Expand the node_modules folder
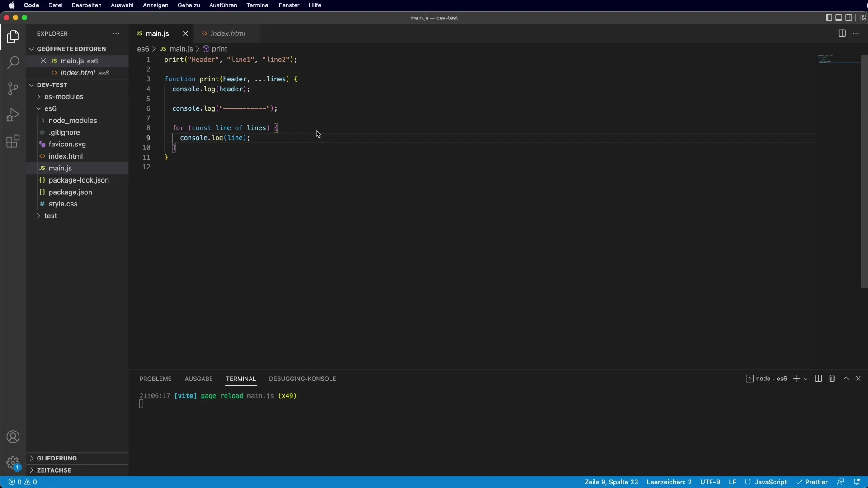 [x=77, y=121]
